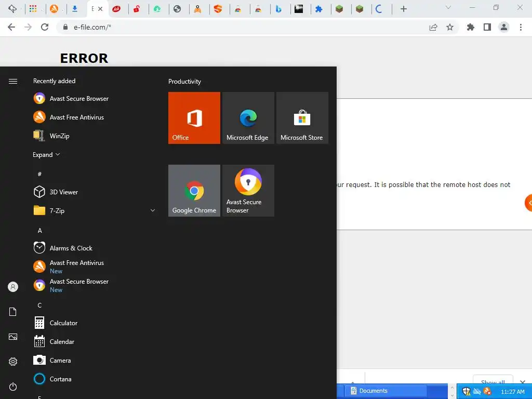Switch to the colorful grid tab
This screenshot has width=532, height=399.
tap(33, 9)
